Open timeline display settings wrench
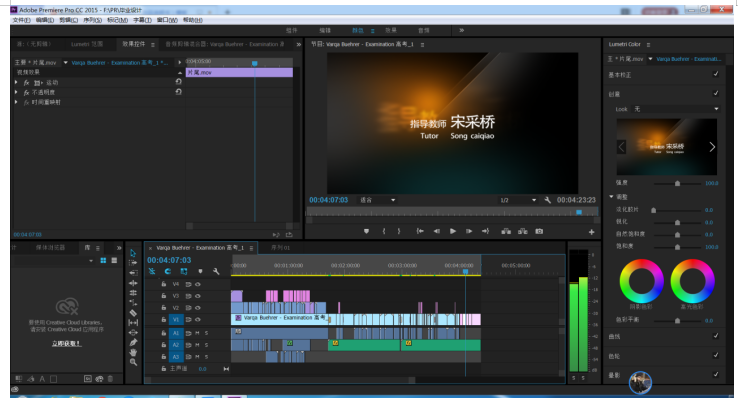 click(216, 271)
